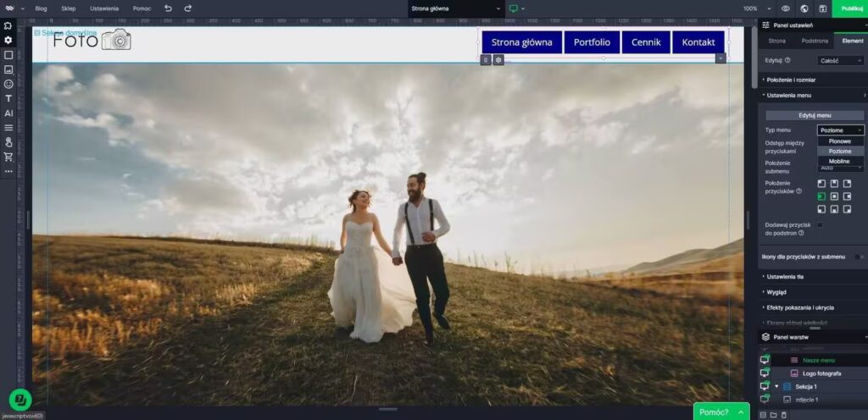Image resolution: width=868 pixels, height=420 pixels.
Task: Toggle preview with the eye icon
Action: (786, 8)
